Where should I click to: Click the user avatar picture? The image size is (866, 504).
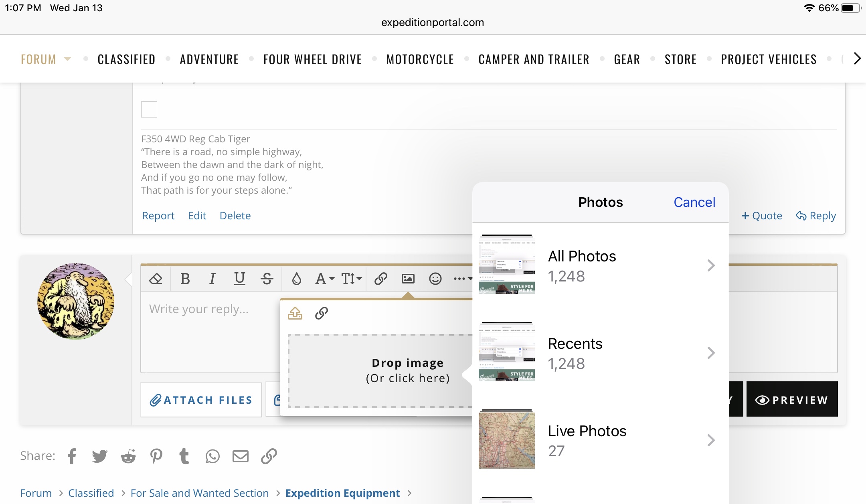click(76, 301)
